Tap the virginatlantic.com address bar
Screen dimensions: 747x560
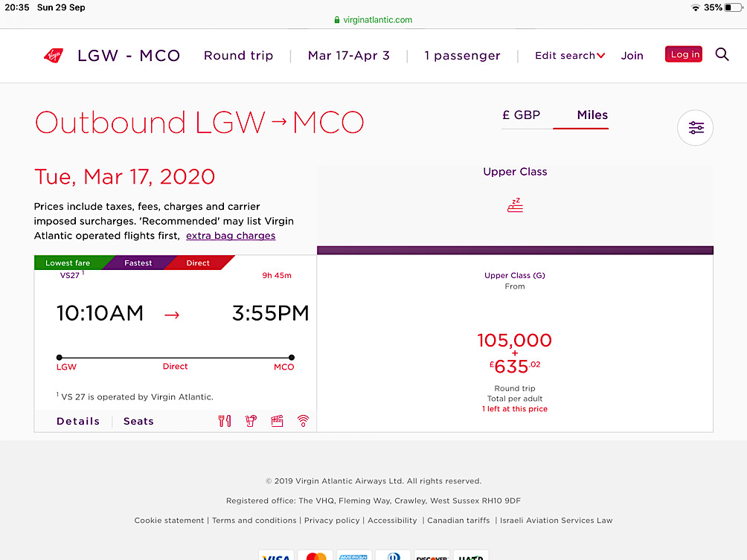tap(373, 20)
